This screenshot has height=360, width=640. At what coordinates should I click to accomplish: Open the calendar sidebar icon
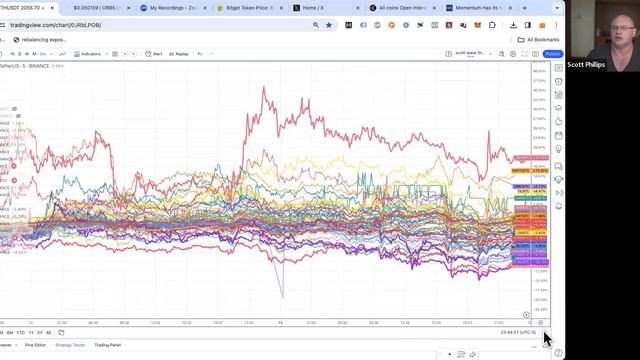click(558, 136)
